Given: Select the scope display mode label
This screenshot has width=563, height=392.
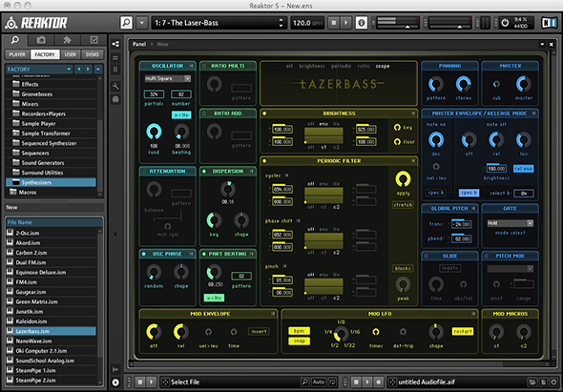Looking at the screenshot, I should point(383,66).
